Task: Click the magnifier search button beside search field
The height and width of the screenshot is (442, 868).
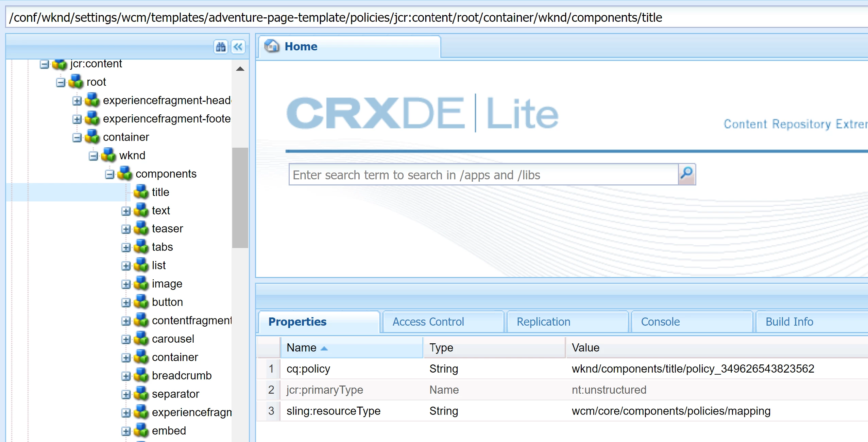Action: pyautogui.click(x=686, y=174)
